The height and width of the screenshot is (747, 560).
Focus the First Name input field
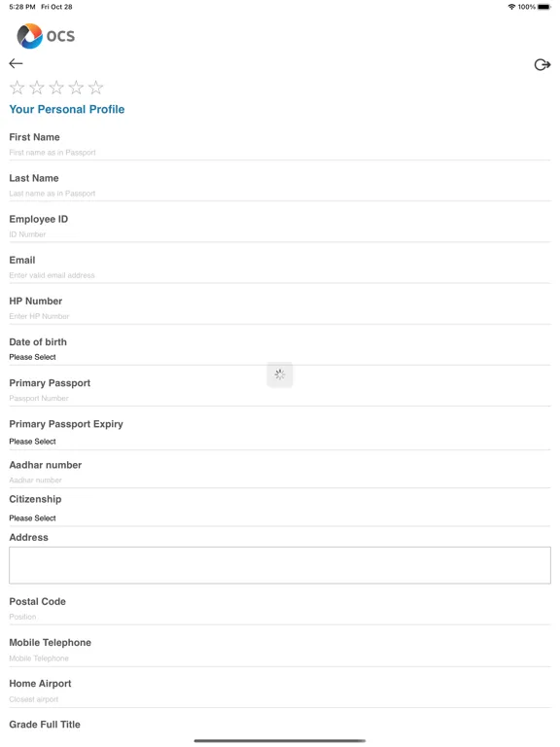tap(280, 153)
